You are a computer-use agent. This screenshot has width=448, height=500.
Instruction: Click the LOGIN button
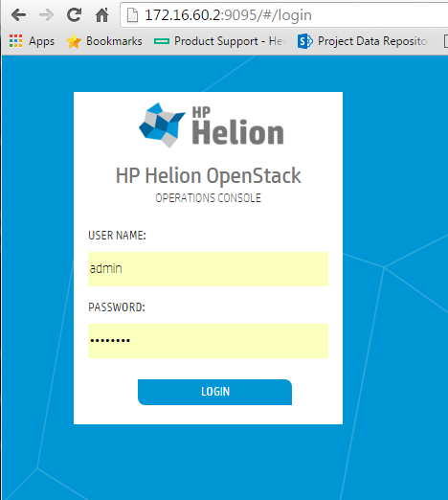pos(214,392)
